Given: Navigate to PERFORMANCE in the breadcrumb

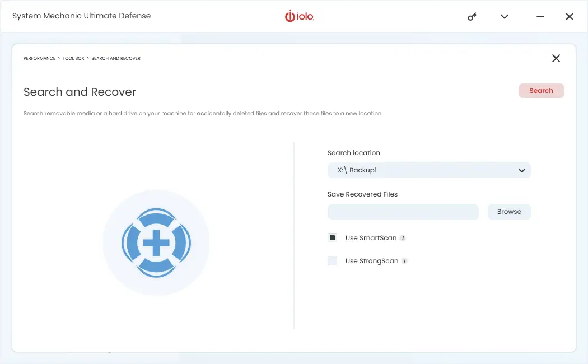Looking at the screenshot, I should (x=39, y=58).
